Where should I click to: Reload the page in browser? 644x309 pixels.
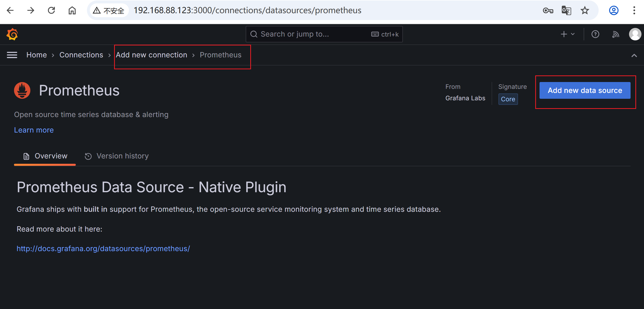[x=51, y=10]
